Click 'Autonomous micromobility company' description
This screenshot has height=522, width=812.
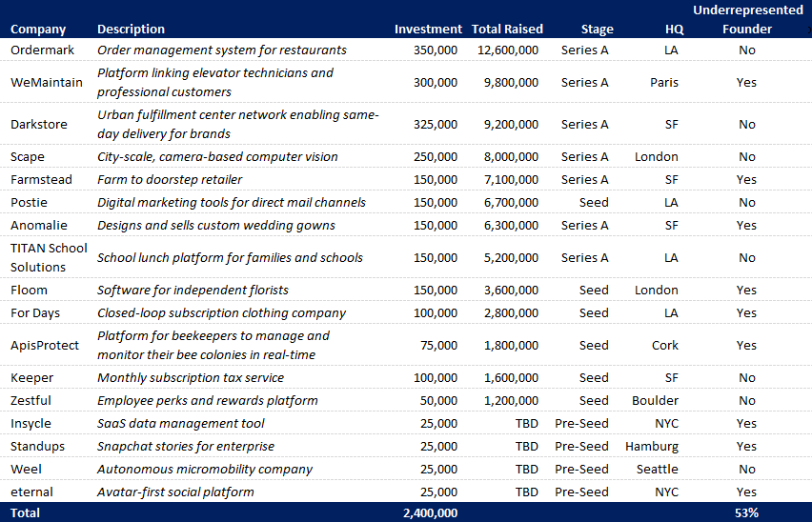click(x=205, y=470)
